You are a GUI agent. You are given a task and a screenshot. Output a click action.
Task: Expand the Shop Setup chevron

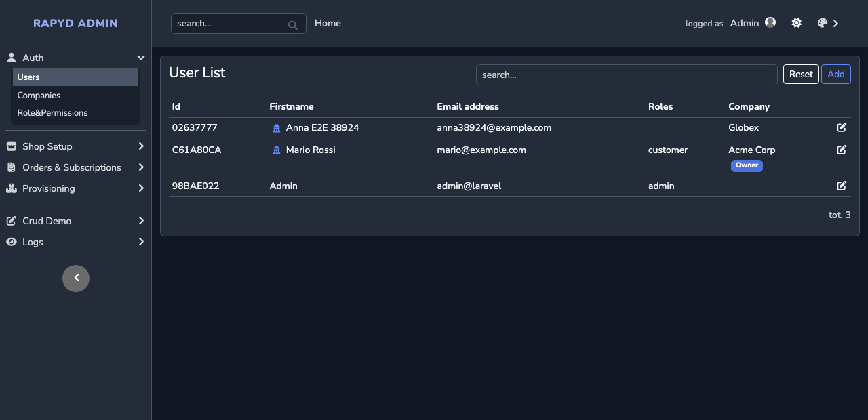(x=141, y=146)
